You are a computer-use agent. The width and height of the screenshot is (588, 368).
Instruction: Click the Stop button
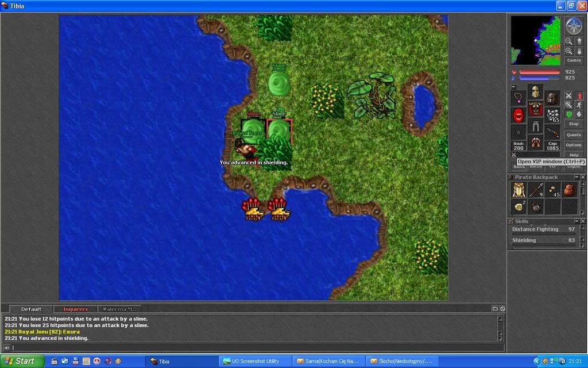pyautogui.click(x=574, y=124)
